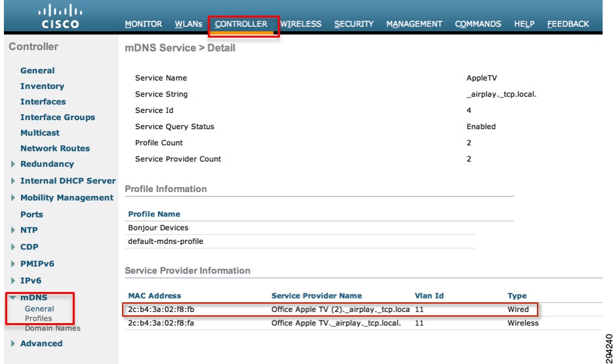Screen dimensions: 613x364
Task: Switch to the WIRELESS tab
Action: (x=301, y=24)
